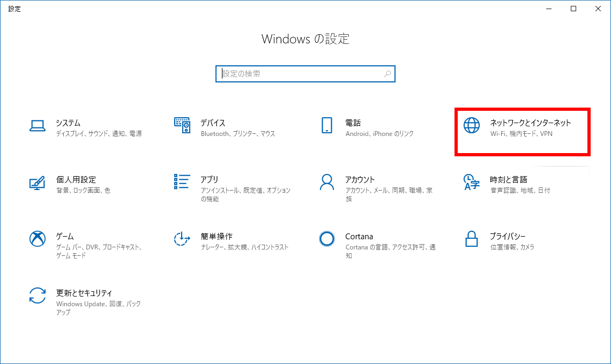
Task: Go to デバイス settings title
Action: click(213, 123)
